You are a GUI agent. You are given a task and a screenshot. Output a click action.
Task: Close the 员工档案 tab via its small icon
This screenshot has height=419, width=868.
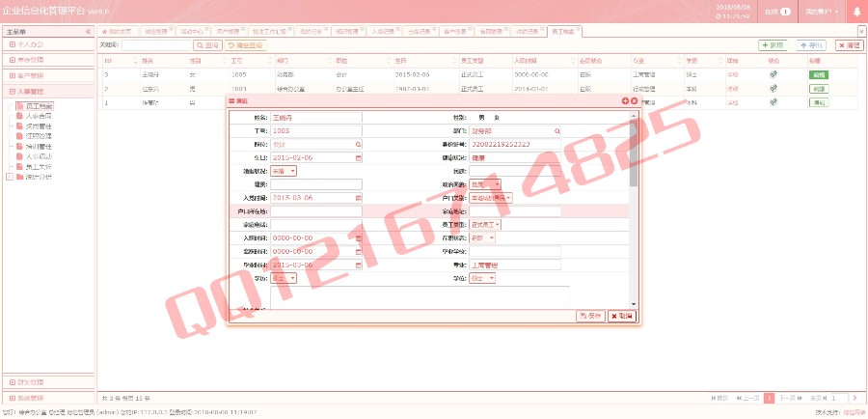click(578, 29)
